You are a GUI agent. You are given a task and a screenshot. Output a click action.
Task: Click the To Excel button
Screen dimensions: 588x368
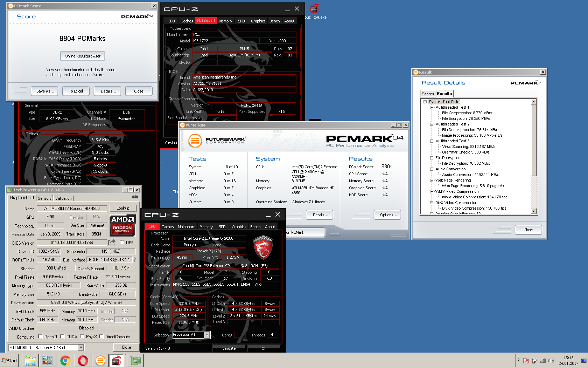point(76,91)
